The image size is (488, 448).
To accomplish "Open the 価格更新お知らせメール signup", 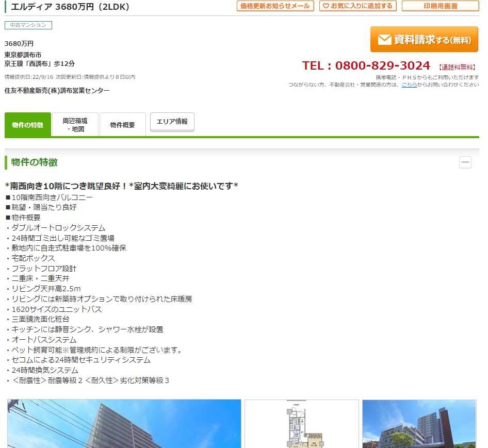I will (275, 6).
